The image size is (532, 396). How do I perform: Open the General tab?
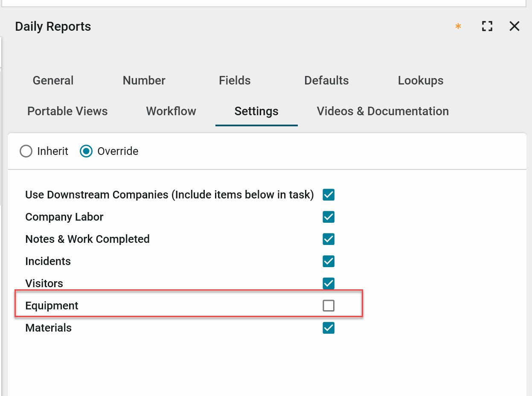pos(53,81)
